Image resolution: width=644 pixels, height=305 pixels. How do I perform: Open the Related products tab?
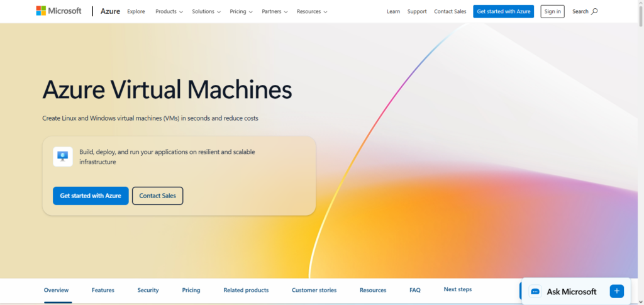246,291
